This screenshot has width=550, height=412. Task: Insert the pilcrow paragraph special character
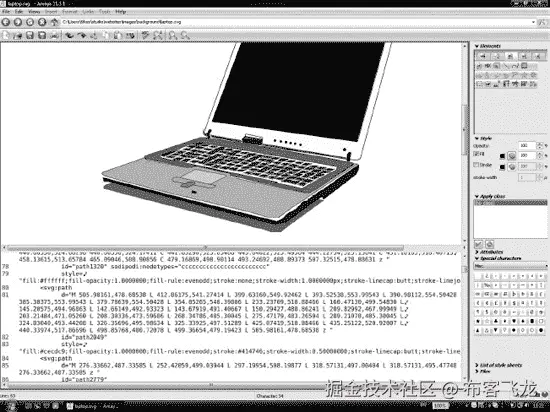(x=478, y=312)
